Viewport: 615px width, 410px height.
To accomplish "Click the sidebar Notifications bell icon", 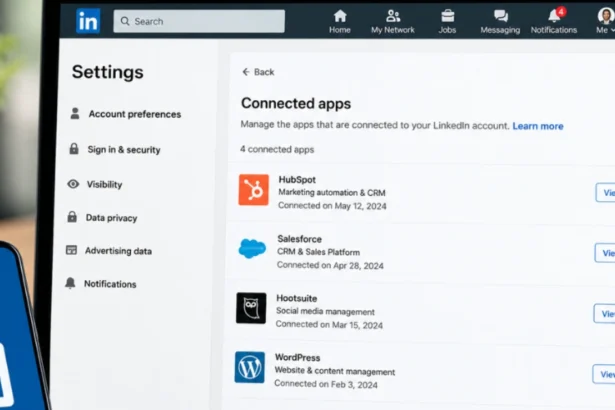I will pos(70,283).
